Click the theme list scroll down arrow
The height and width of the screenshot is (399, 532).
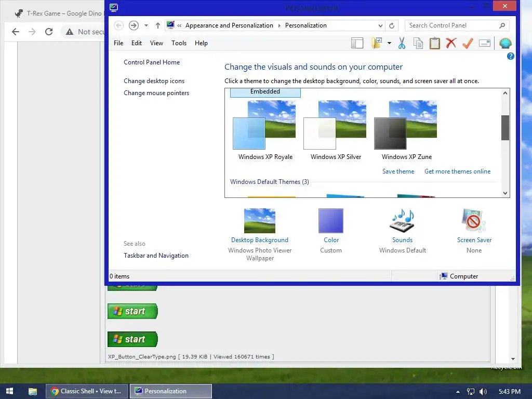[505, 193]
